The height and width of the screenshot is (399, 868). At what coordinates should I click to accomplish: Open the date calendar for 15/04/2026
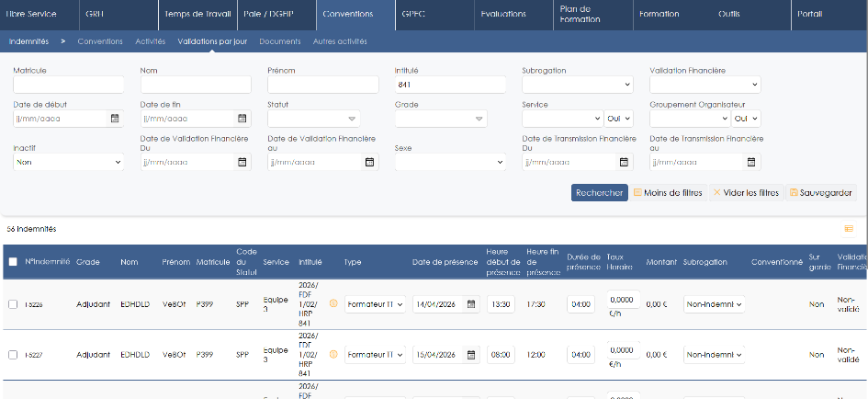[x=471, y=355]
